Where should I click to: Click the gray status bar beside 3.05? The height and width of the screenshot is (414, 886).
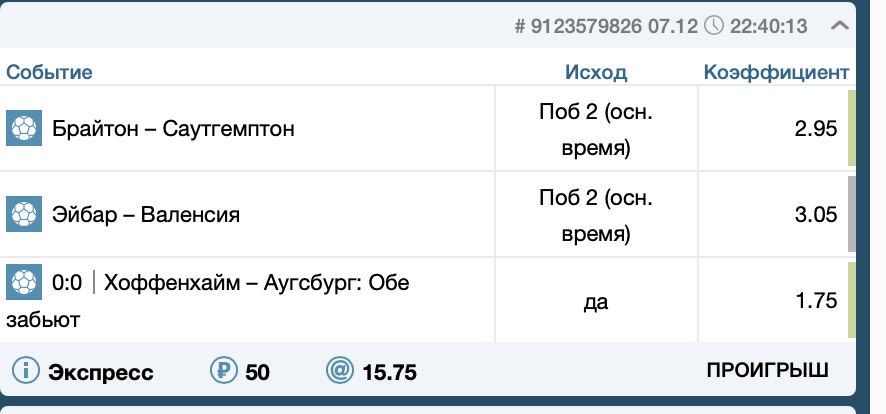(851, 213)
